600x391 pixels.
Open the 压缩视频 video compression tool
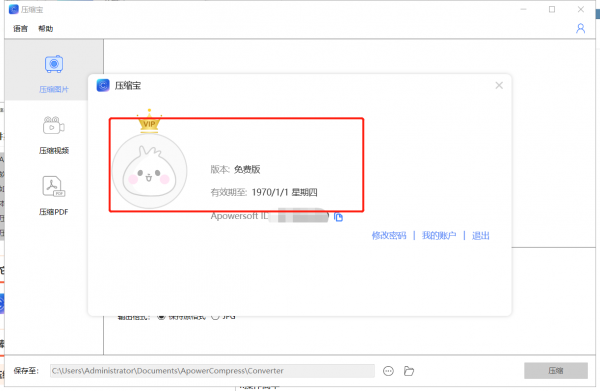[54, 125]
